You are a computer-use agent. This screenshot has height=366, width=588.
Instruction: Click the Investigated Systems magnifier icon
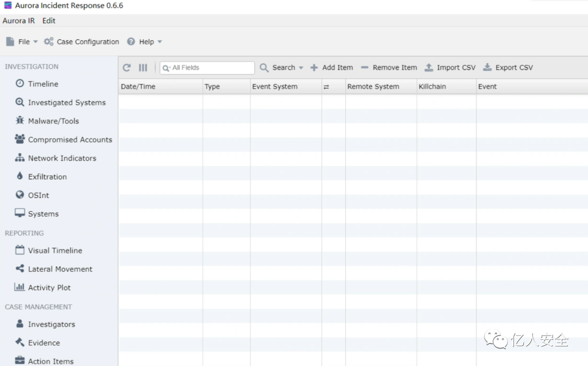point(20,102)
